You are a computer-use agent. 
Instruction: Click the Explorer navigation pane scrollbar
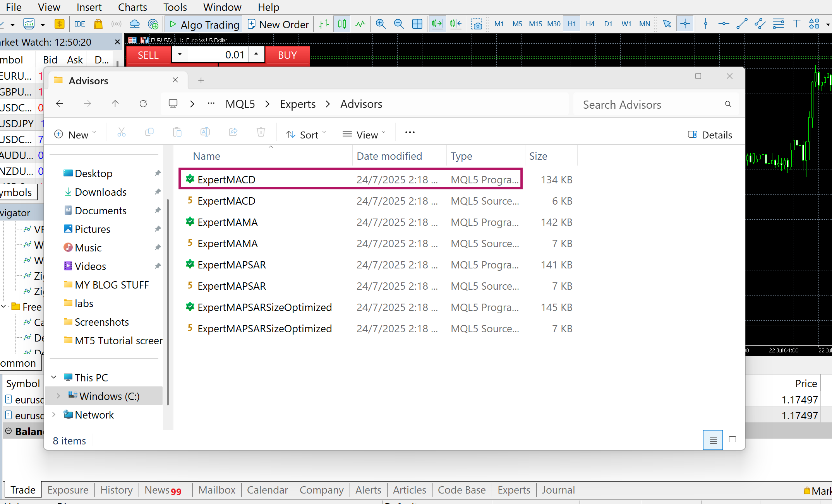(168, 302)
